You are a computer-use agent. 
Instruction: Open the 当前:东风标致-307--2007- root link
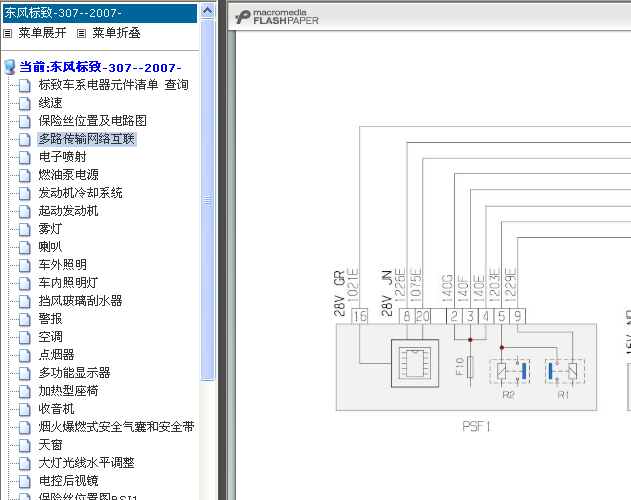[100, 67]
